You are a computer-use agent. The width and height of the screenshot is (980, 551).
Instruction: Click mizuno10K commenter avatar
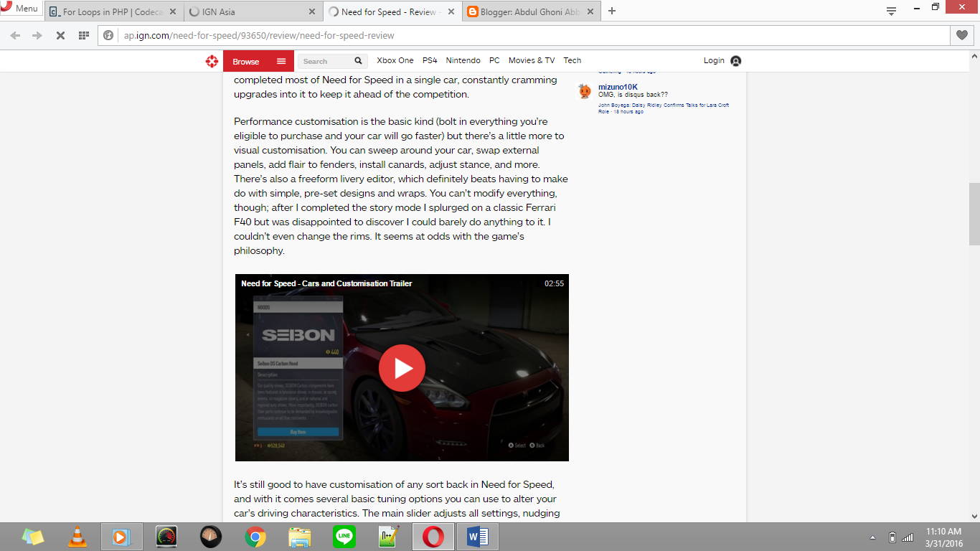tap(585, 91)
